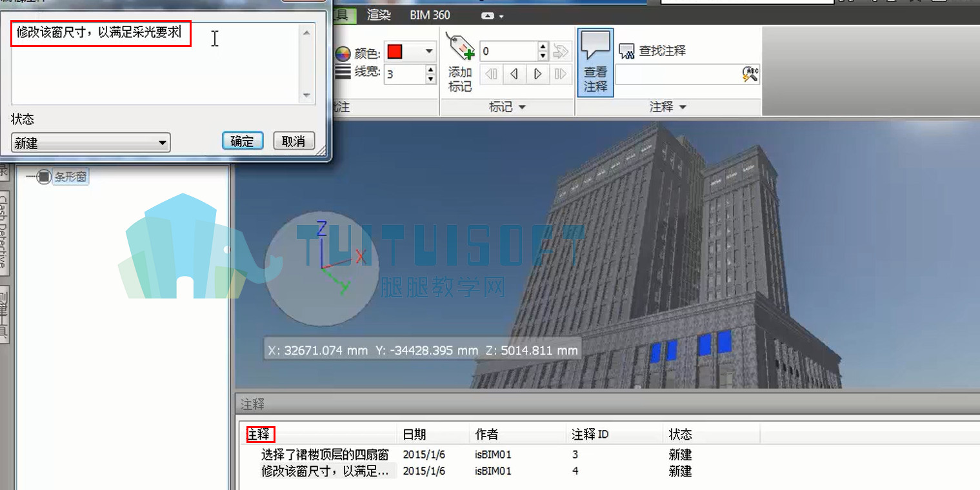Decrease the 线宽 line thickness value

(x=431, y=79)
